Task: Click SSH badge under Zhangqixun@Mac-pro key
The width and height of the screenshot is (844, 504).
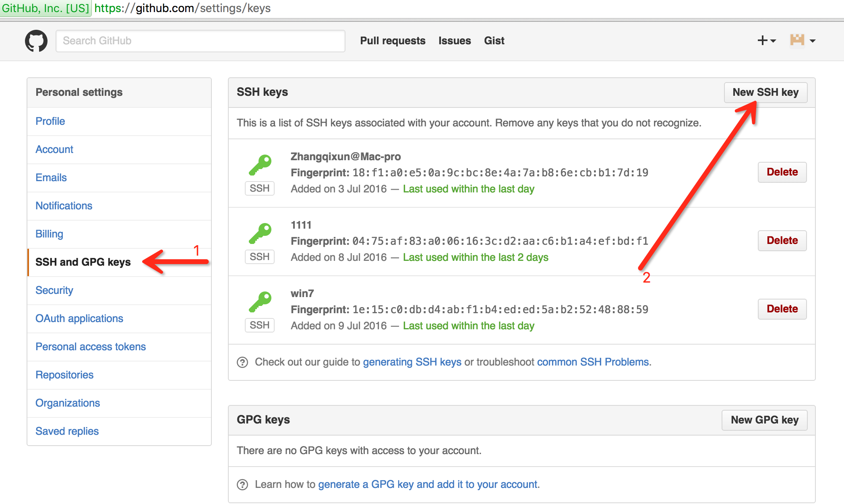Action: tap(260, 188)
